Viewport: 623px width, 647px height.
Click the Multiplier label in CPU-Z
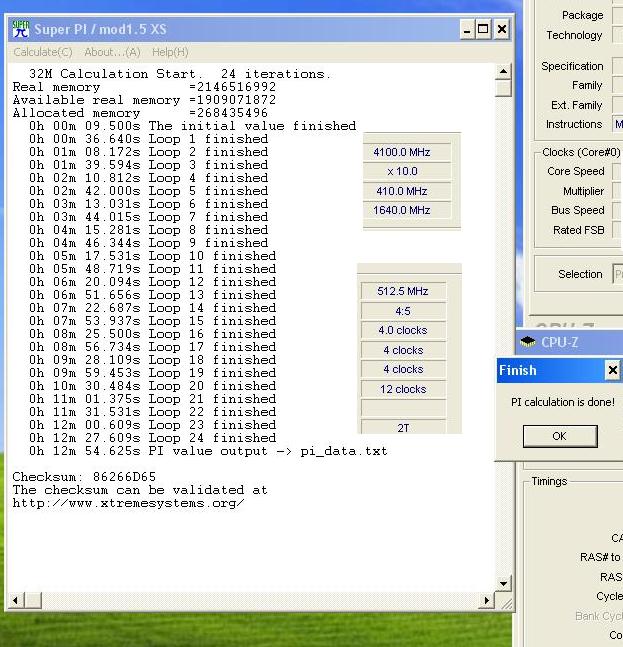point(583,191)
